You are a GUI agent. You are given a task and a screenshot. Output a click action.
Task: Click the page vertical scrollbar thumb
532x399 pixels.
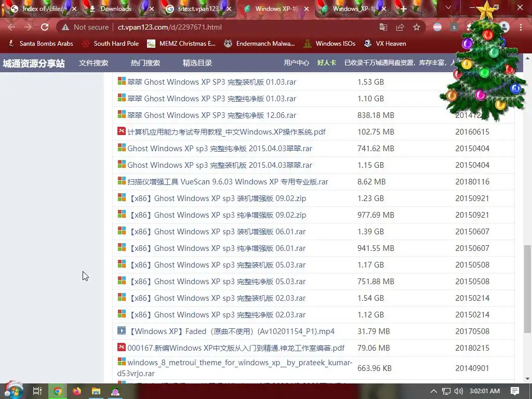point(527,289)
